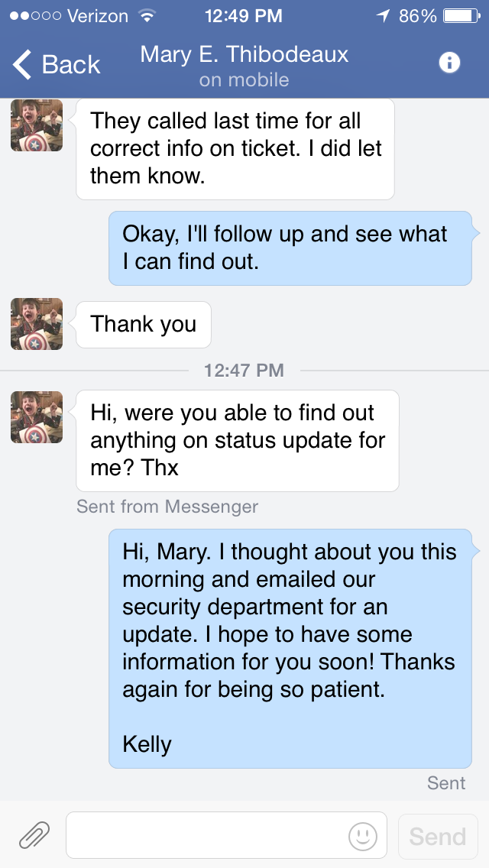Tap the paperclip attachment icon

tap(34, 835)
